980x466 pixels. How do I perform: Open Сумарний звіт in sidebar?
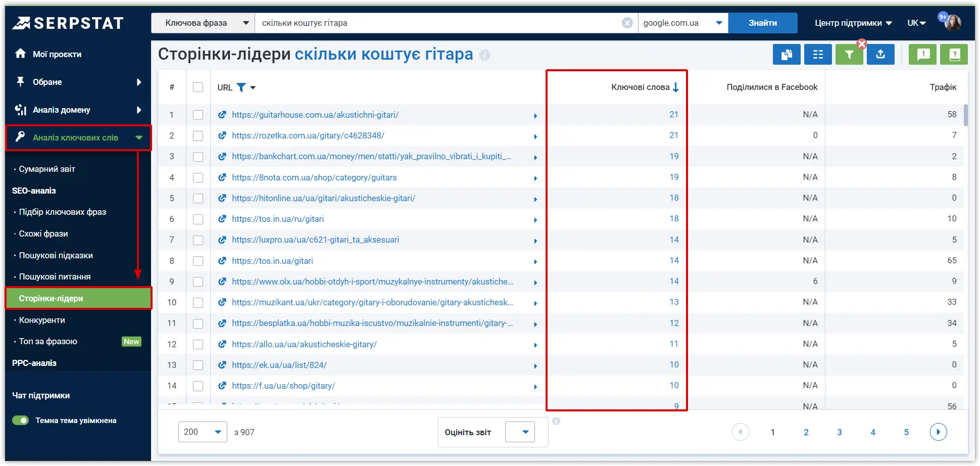(47, 169)
